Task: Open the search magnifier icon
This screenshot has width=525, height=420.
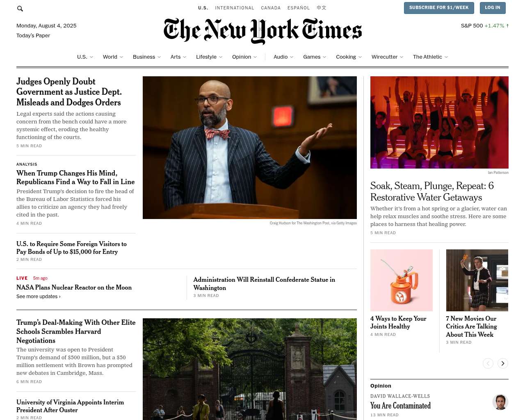Action: point(20,9)
